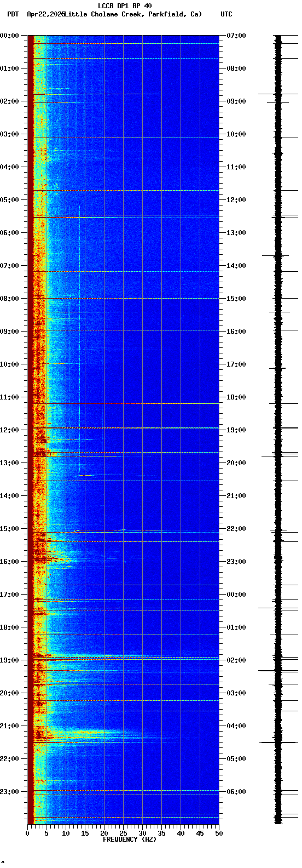
Task: Click the 08:00 PDT time label
Action: tap(10, 299)
